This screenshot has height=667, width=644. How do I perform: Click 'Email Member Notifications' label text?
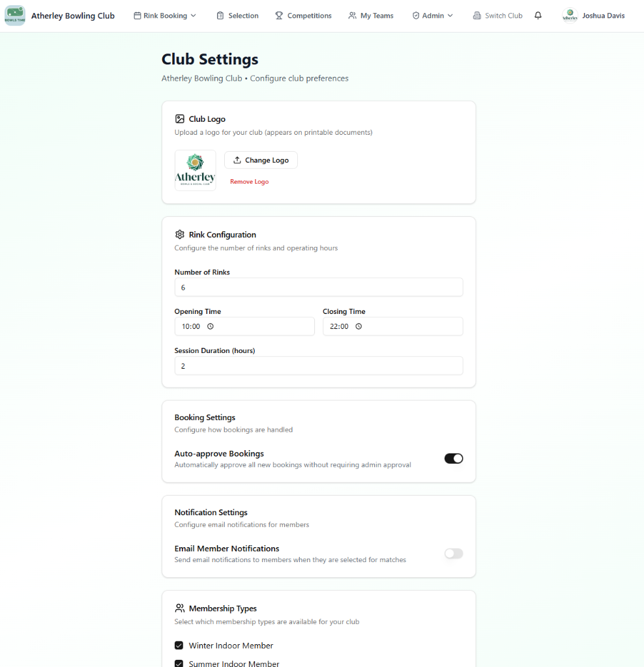227,548
